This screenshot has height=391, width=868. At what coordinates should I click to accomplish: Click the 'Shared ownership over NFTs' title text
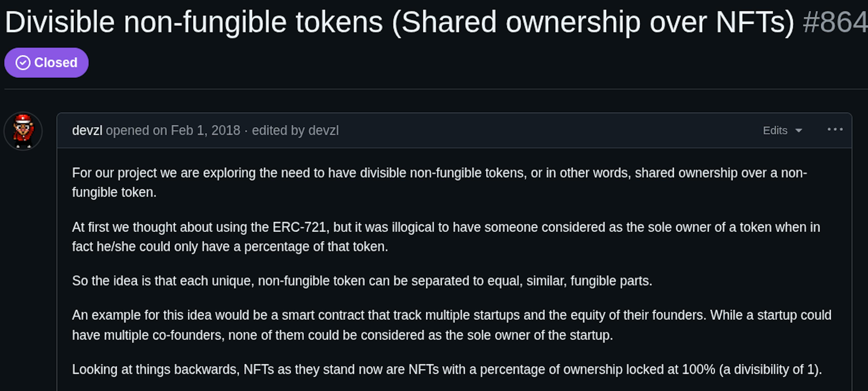coord(593,22)
